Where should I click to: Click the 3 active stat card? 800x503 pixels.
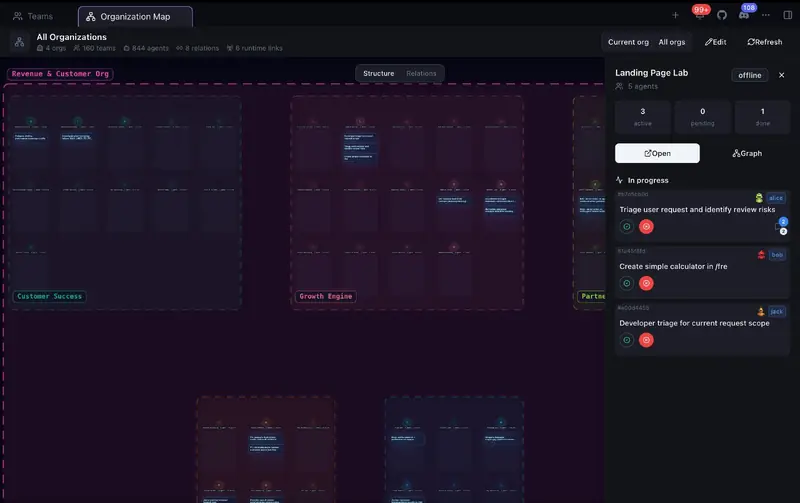pyautogui.click(x=642, y=117)
